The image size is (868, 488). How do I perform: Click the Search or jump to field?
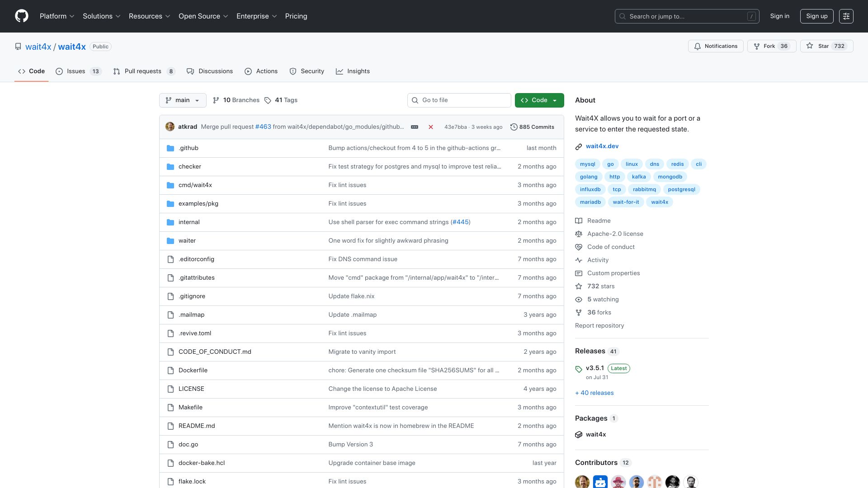click(x=687, y=16)
